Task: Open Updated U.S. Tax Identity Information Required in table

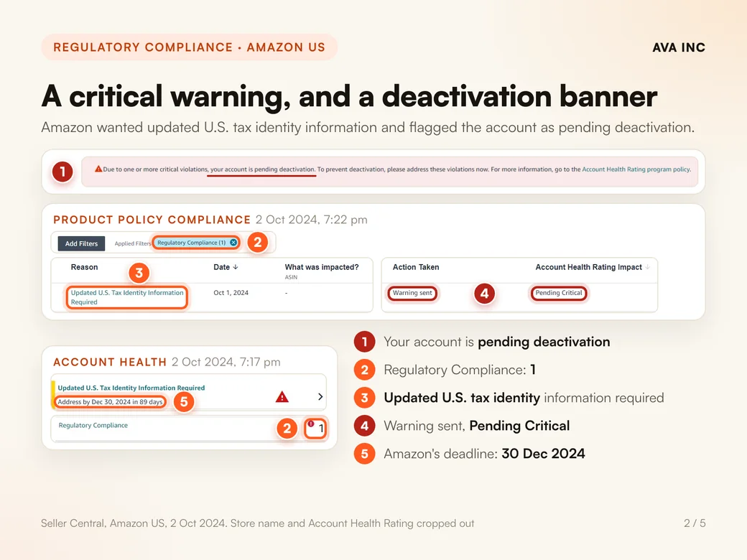Action: (127, 297)
